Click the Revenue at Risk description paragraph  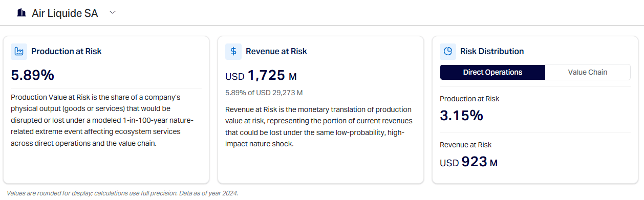(318, 127)
